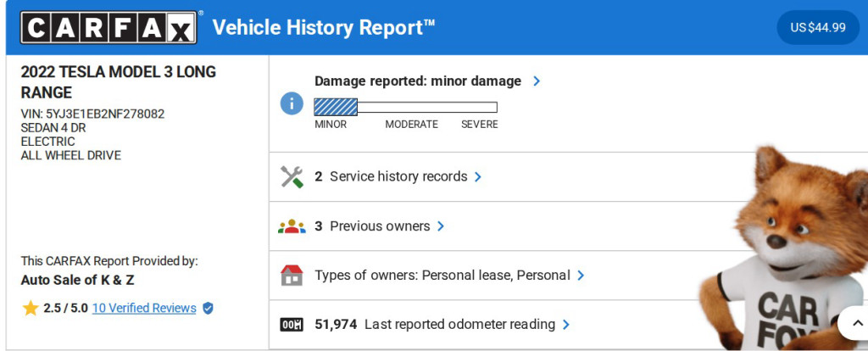Expand the types of owners chevron
Viewport: 868px width, 351px height.
tap(581, 276)
